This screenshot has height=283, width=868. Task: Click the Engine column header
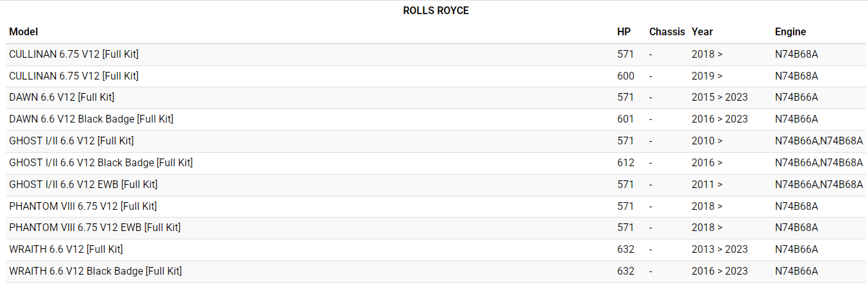pos(790,32)
